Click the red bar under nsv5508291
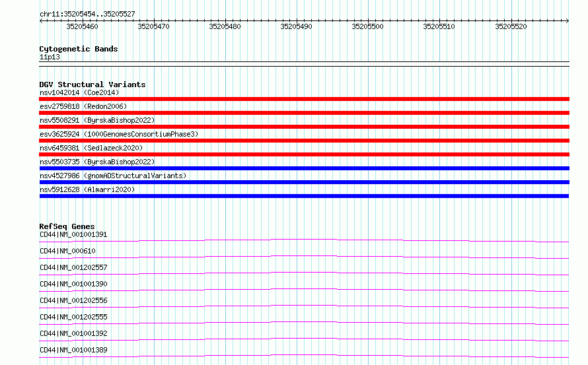588x365 pixels. point(304,127)
